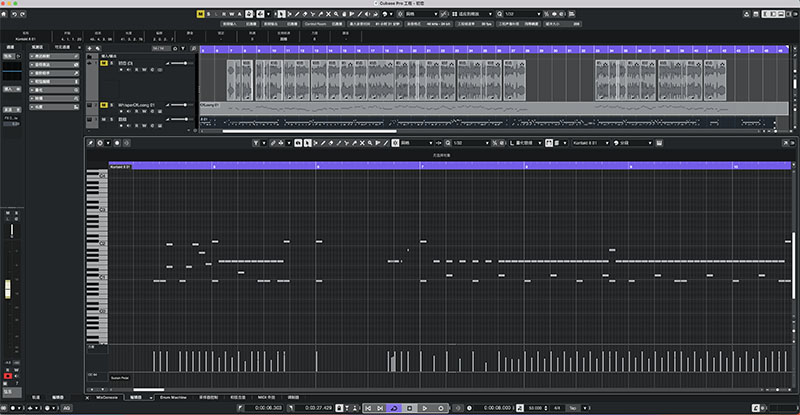Click the Play transport button
Viewport: 800px width, 415px height.
[x=424, y=408]
